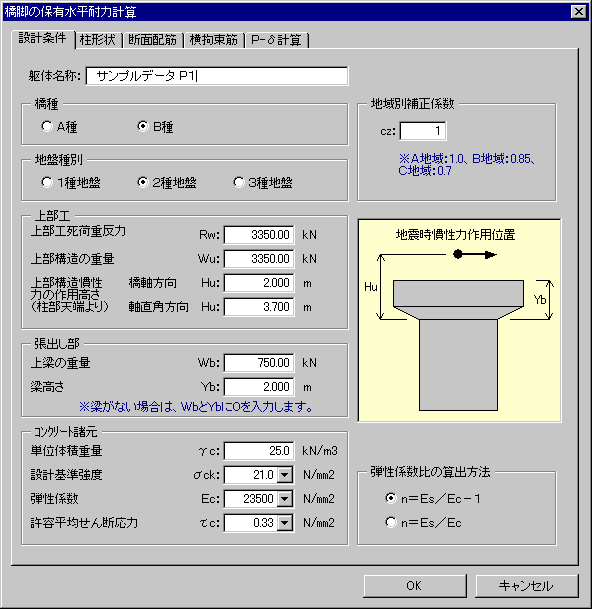Close the dialog with the X button
The height and width of the screenshot is (609, 592).
578,12
